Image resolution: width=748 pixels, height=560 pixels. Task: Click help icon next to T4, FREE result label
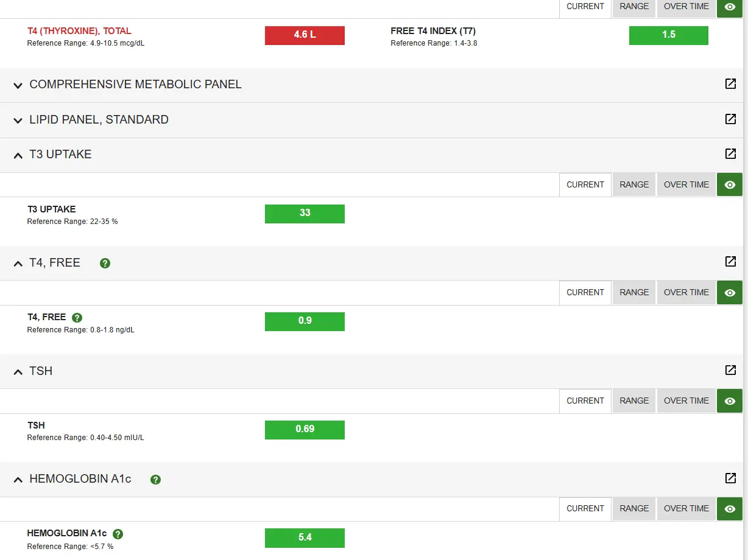[x=77, y=318]
